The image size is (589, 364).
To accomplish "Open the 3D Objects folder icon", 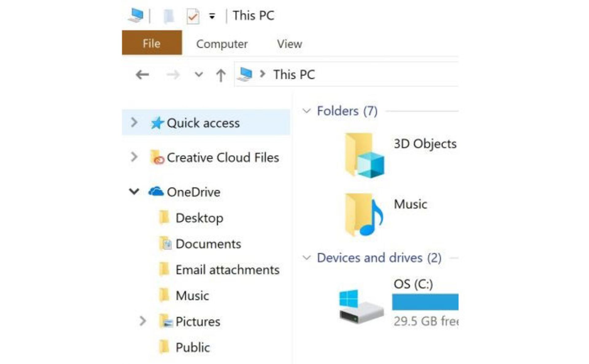I will (x=364, y=155).
